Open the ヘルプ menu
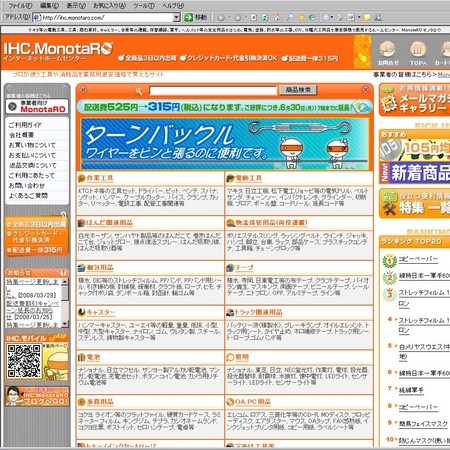Image resolution: width=450 pixels, height=450 pixels. [173, 6]
